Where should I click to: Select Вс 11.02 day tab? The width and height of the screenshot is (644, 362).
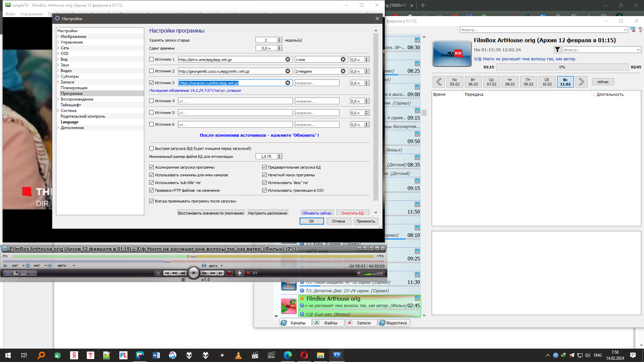pos(565,82)
